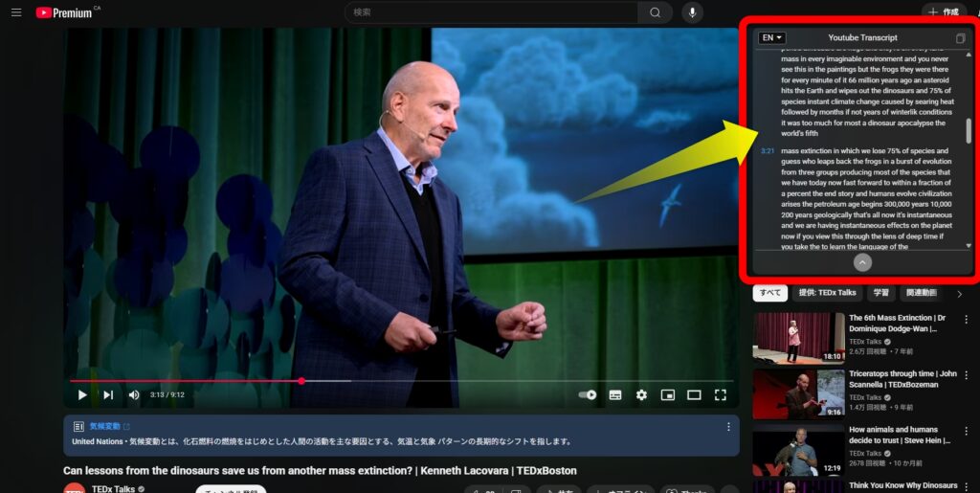The image size is (980, 493).
Task: Open the EN language dropdown in transcript
Action: 772,38
